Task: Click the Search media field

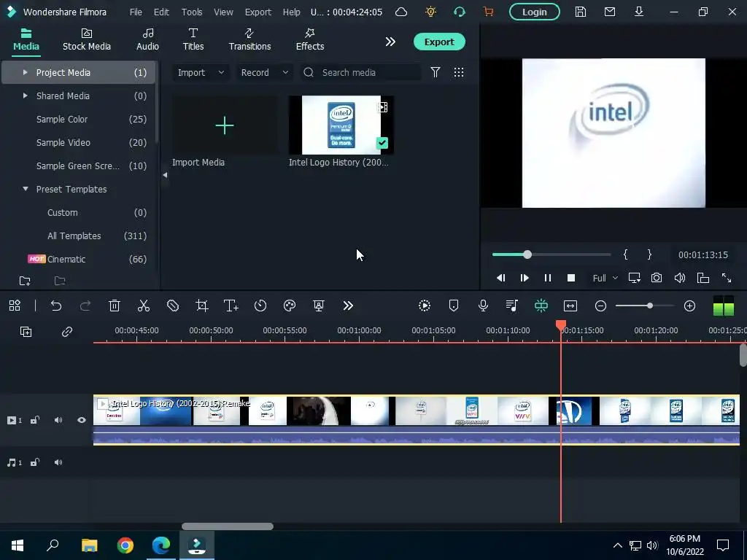Action: point(361,72)
